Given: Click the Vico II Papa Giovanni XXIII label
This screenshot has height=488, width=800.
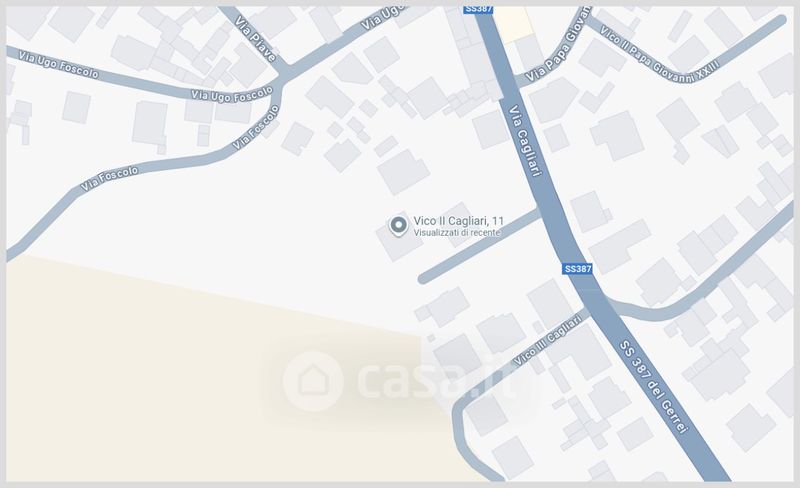Looking at the screenshot, I should point(659,54).
